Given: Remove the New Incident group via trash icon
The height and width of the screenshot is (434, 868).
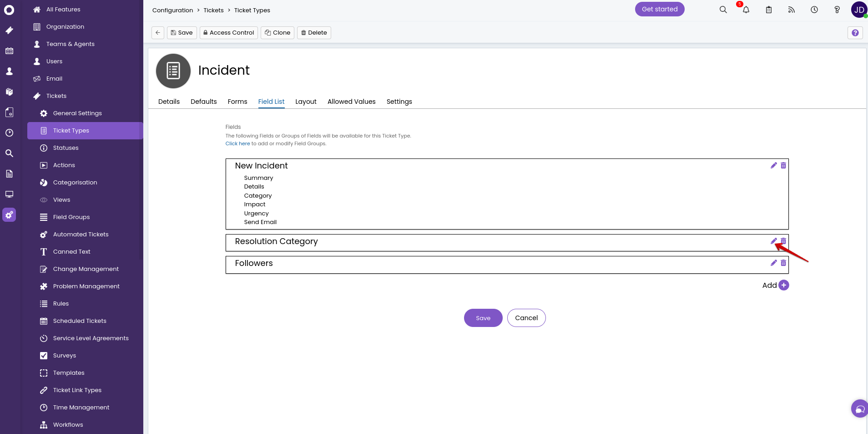Looking at the screenshot, I should [783, 166].
